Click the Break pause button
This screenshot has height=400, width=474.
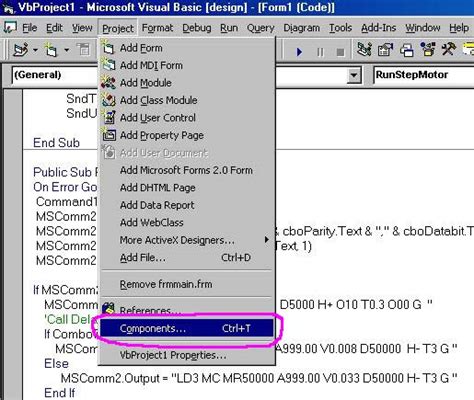(x=320, y=52)
